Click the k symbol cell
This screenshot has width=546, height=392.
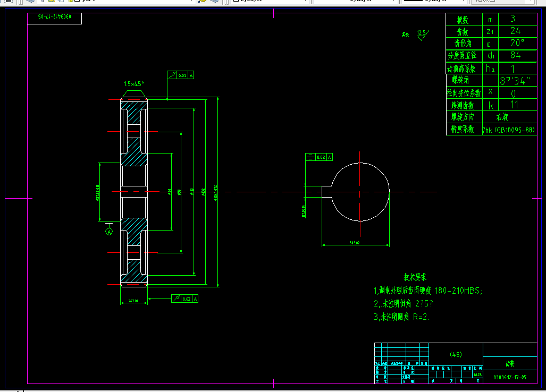click(x=490, y=105)
